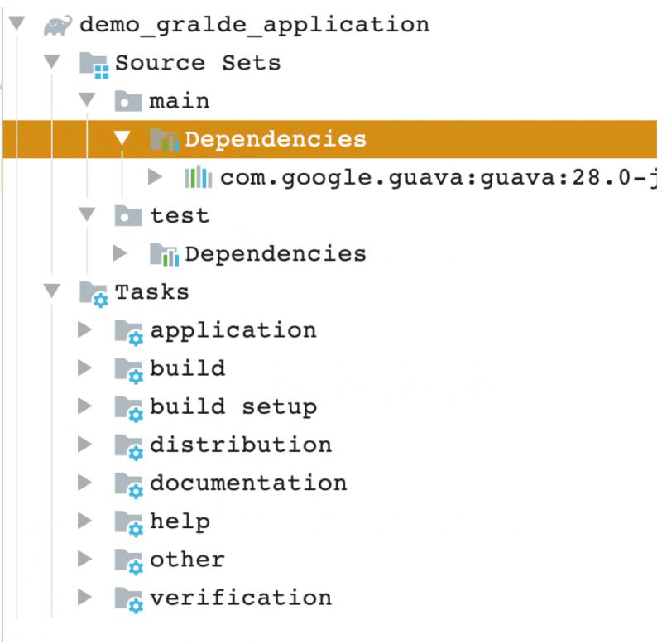Click the test Dependencies chart icon

coord(164,254)
